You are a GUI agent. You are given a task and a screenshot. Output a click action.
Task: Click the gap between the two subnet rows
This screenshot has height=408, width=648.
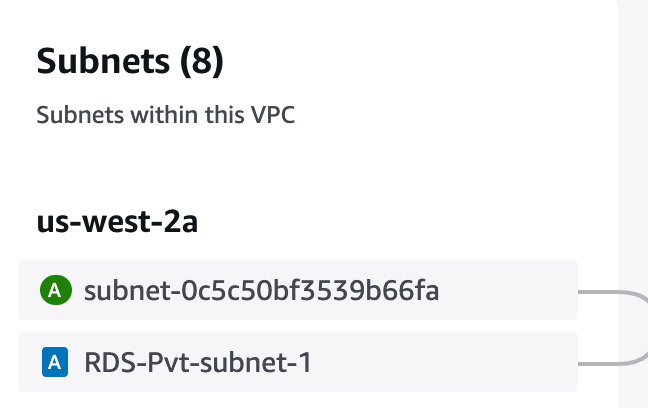click(298, 326)
